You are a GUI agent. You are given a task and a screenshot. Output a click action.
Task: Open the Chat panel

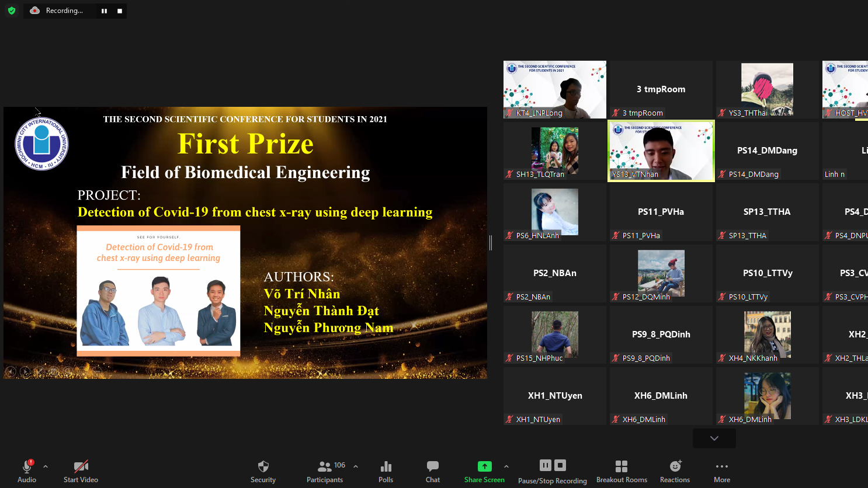433,471
